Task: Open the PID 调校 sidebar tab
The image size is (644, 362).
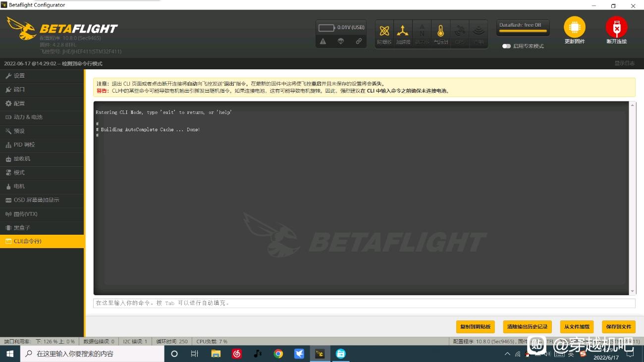Action: (42, 145)
